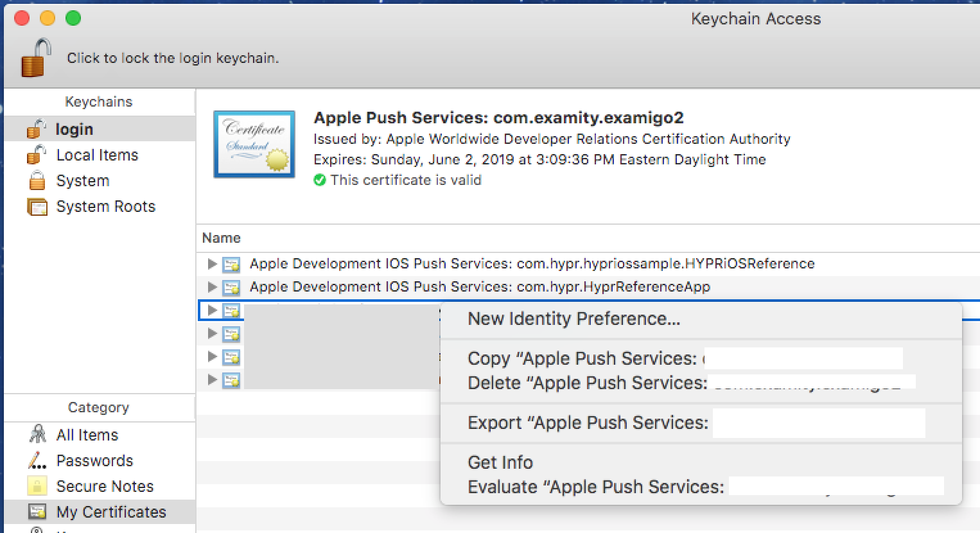Click the 'Issued by: Apple Worldwide Developer' line
The image size is (980, 533).
point(552,139)
